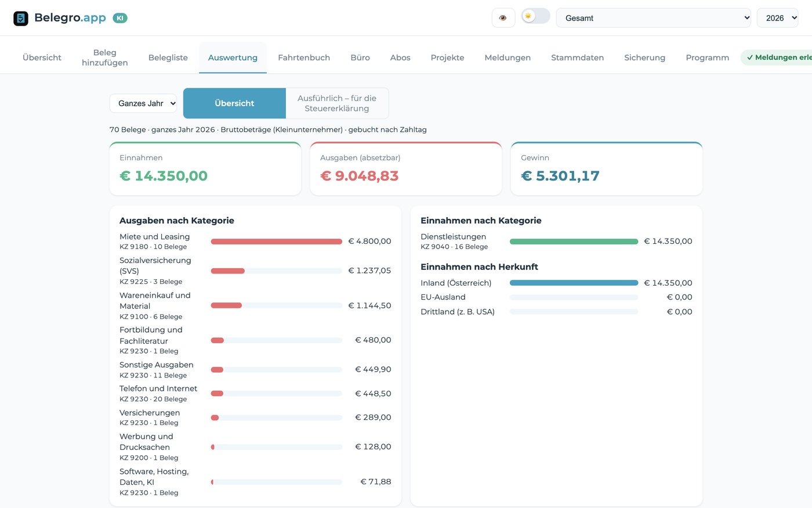The width and height of the screenshot is (812, 508).
Task: Select the Auswertung tab
Action: point(233,57)
